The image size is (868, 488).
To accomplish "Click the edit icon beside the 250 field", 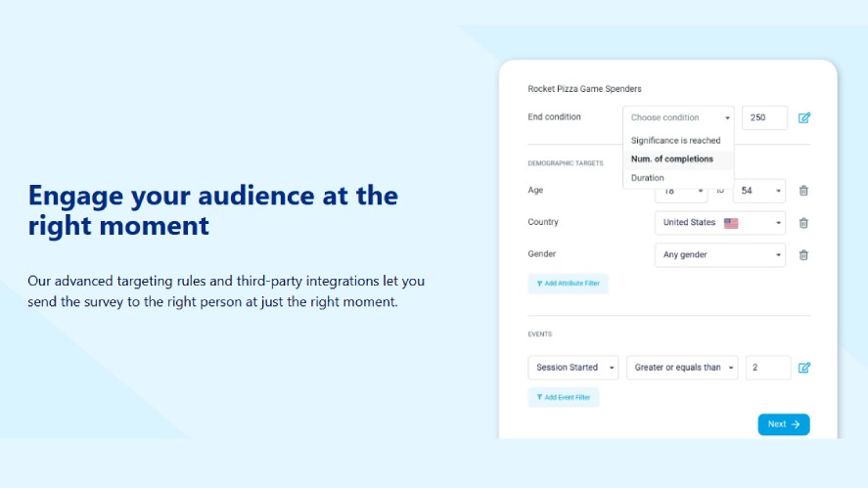I will 803,118.
